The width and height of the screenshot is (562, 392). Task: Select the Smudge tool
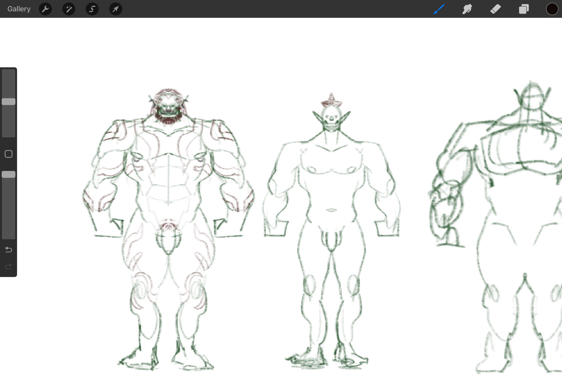coord(467,9)
